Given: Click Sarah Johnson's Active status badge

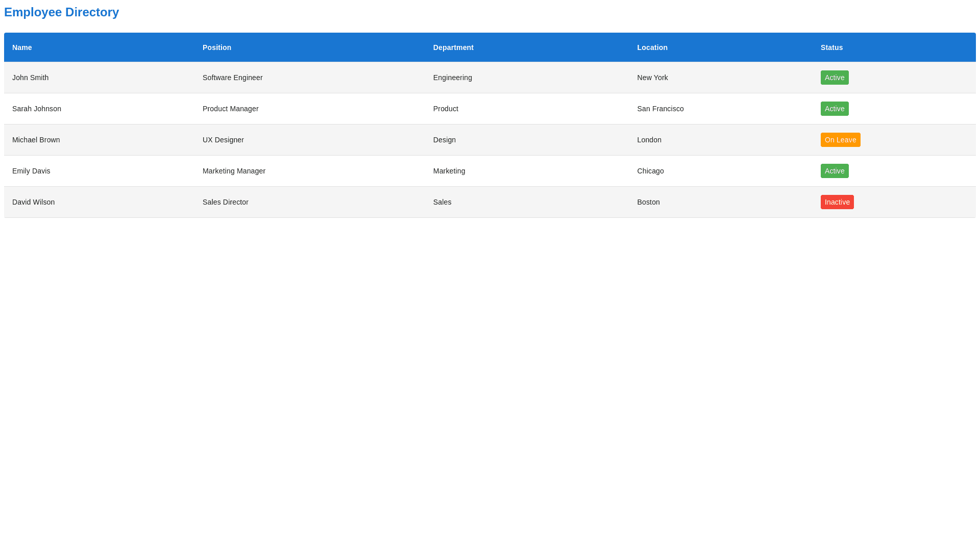Looking at the screenshot, I should pyautogui.click(x=834, y=109).
